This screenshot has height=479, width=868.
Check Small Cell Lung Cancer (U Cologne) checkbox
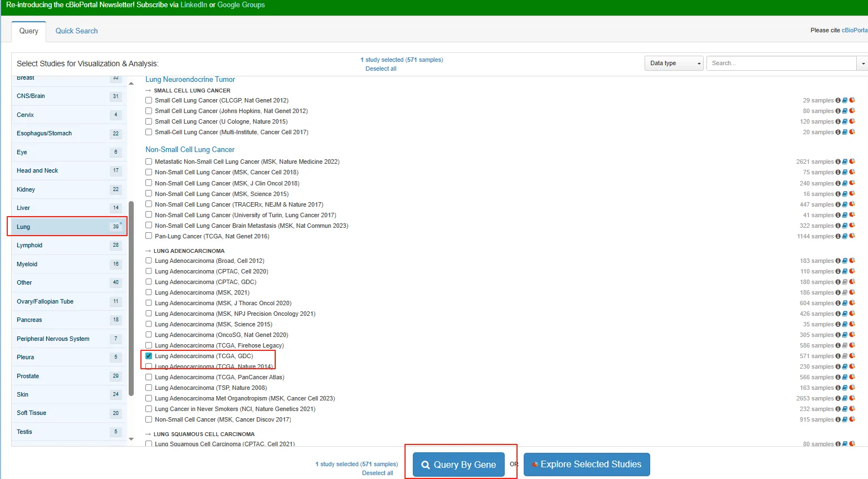tap(149, 121)
